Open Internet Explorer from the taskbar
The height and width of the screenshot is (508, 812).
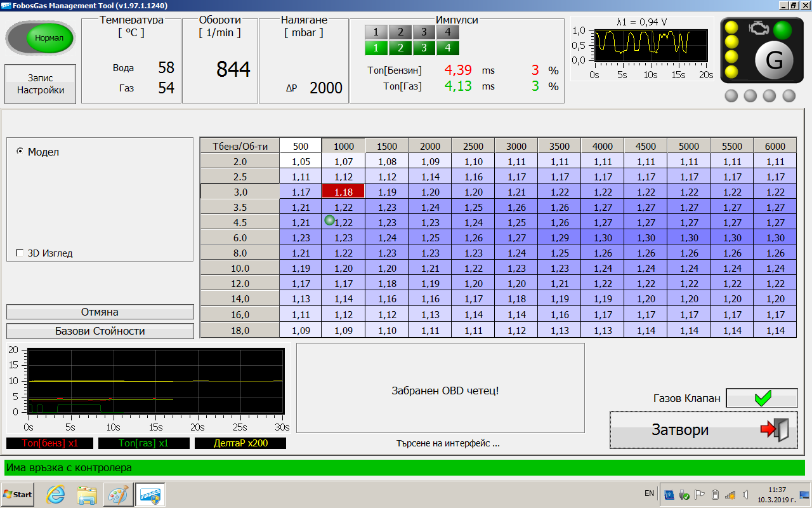56,494
